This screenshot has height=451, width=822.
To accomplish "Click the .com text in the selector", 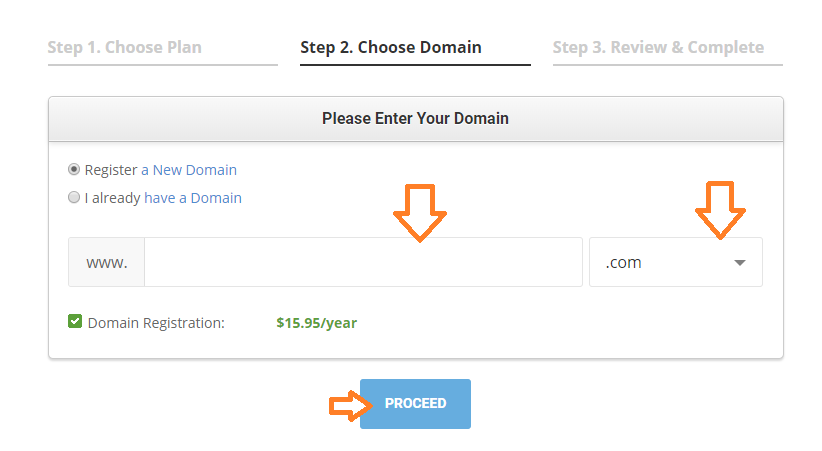I will pos(623,262).
